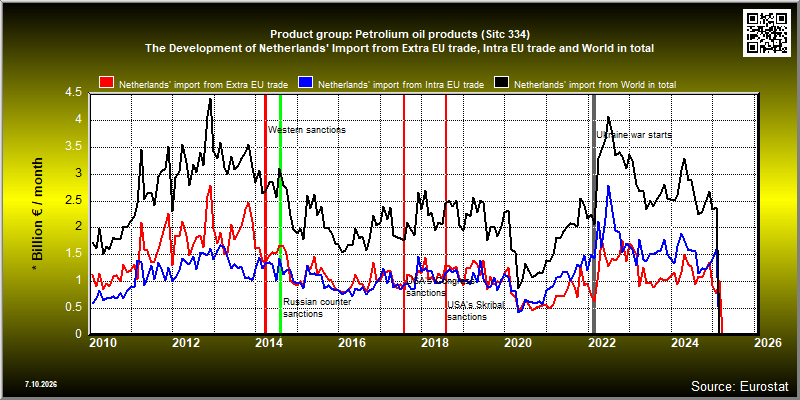Click the QR code image
The image size is (800, 400).
point(768,32)
